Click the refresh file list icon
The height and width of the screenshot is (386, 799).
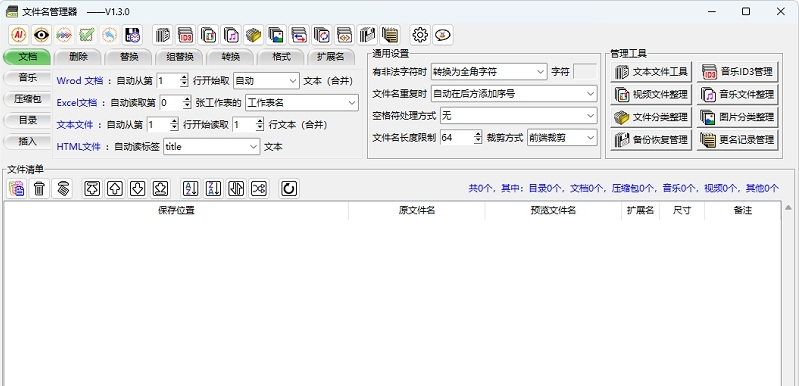click(x=289, y=189)
